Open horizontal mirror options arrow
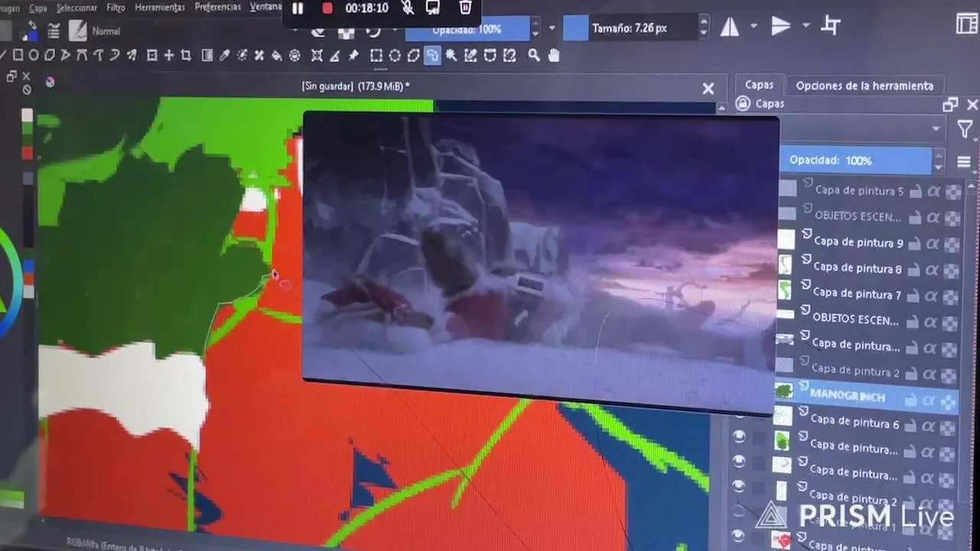 pyautogui.click(x=753, y=26)
